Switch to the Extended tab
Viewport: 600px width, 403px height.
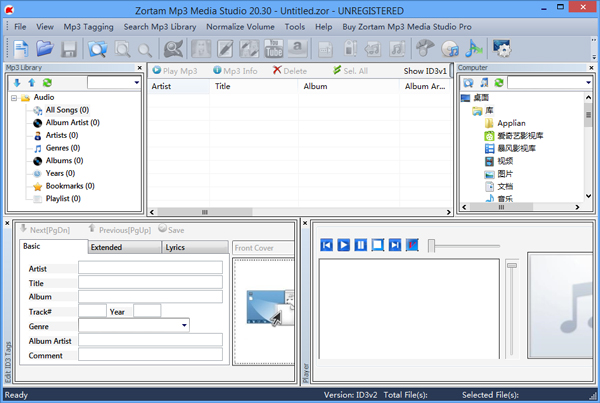pyautogui.click(x=124, y=247)
